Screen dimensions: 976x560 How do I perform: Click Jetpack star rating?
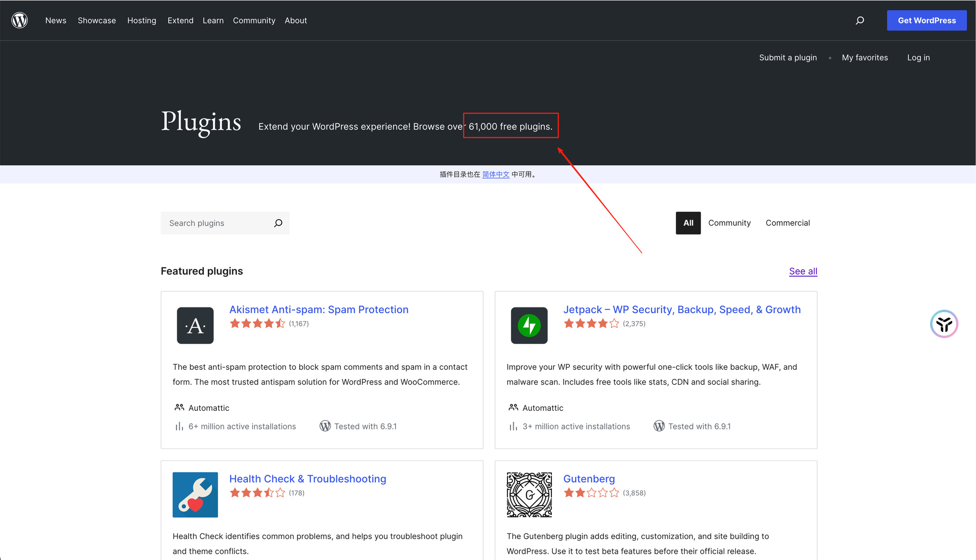591,324
